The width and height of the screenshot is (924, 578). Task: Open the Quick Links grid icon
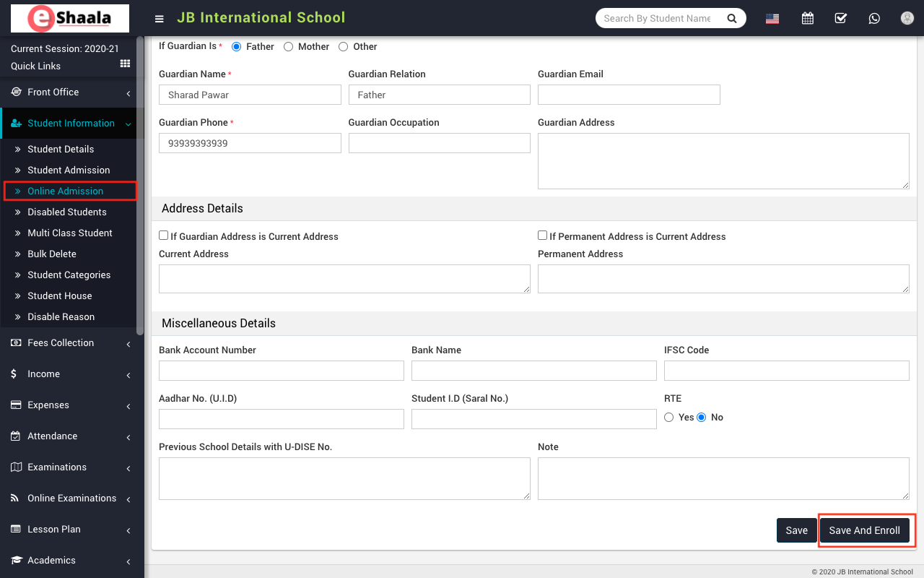click(125, 65)
